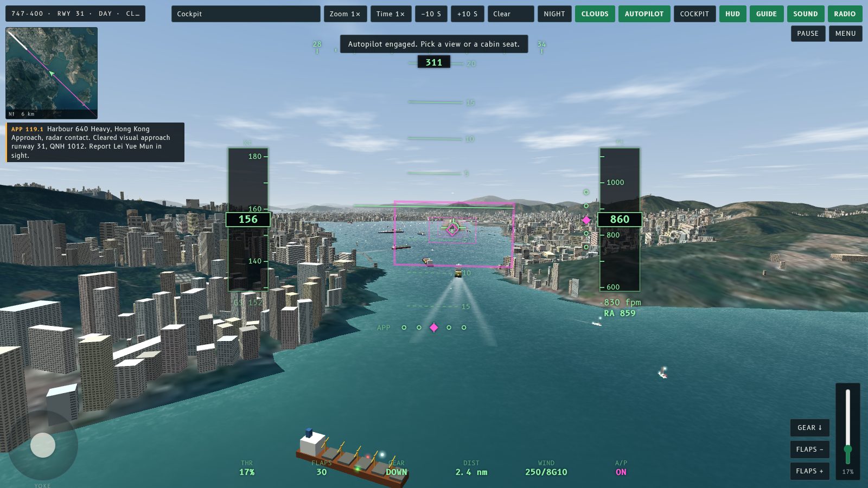Rewind with the −10 S button
The width and height of the screenshot is (868, 488).
click(431, 14)
